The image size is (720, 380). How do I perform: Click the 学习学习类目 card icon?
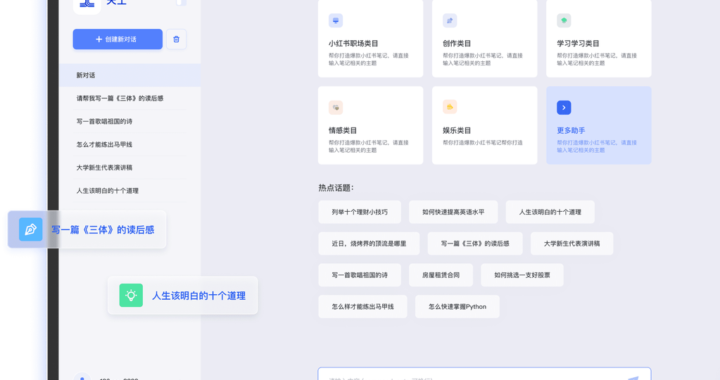(564, 21)
